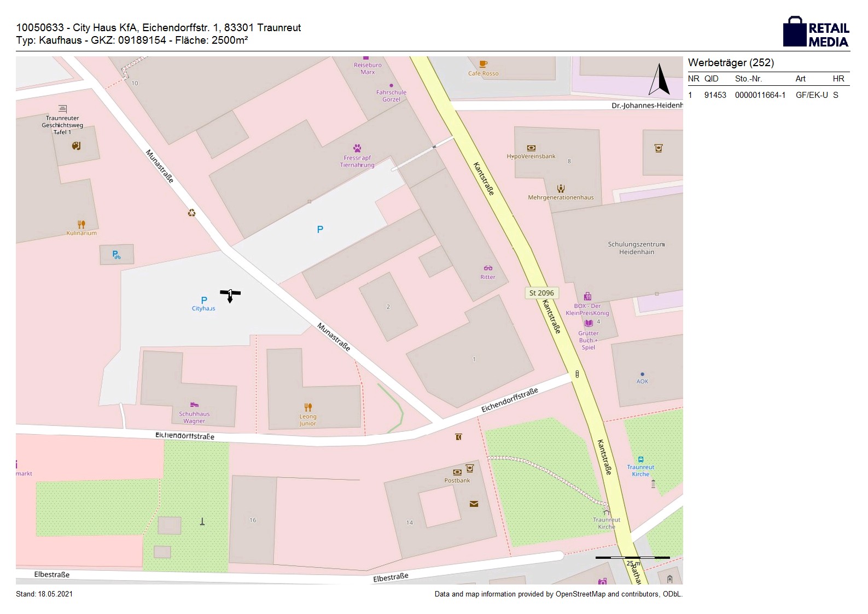Click the 25 m map scale bar
Screen dimensions: 868x614
pos(632,558)
